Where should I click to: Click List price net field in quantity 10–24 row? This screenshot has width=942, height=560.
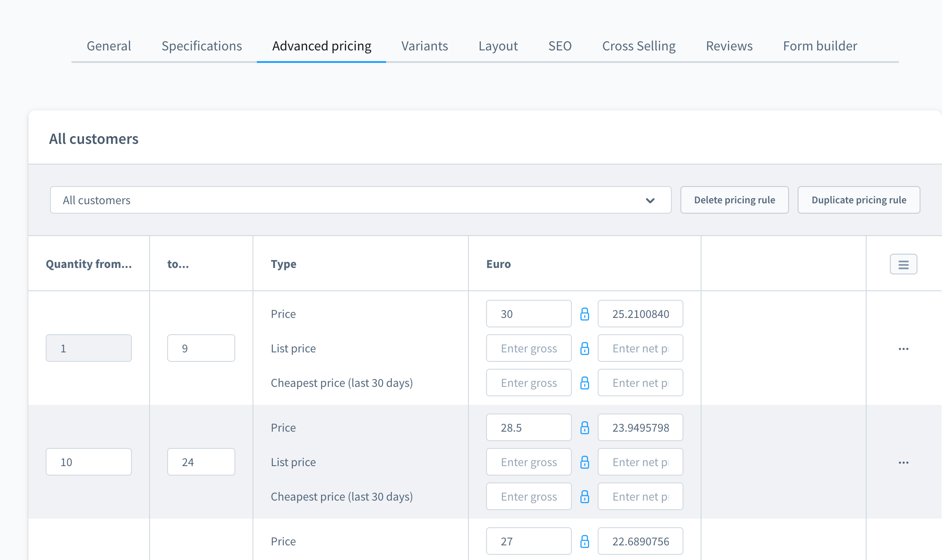(x=640, y=462)
